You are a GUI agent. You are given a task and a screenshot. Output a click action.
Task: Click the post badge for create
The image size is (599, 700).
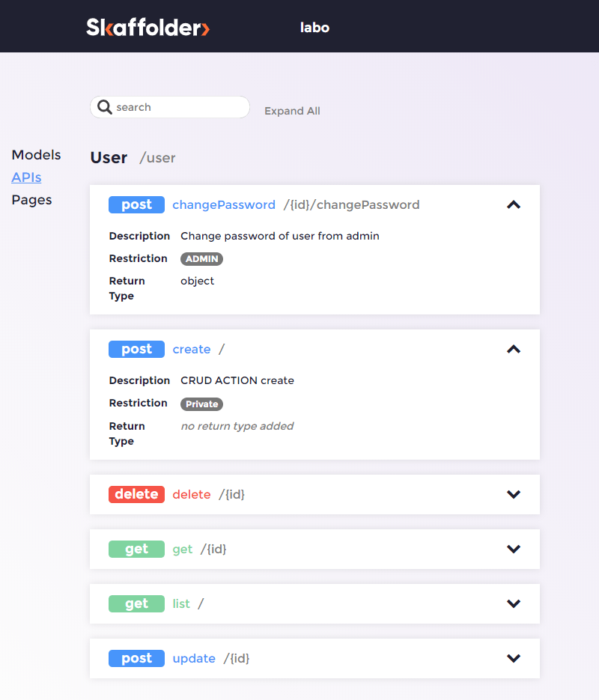[x=136, y=349]
